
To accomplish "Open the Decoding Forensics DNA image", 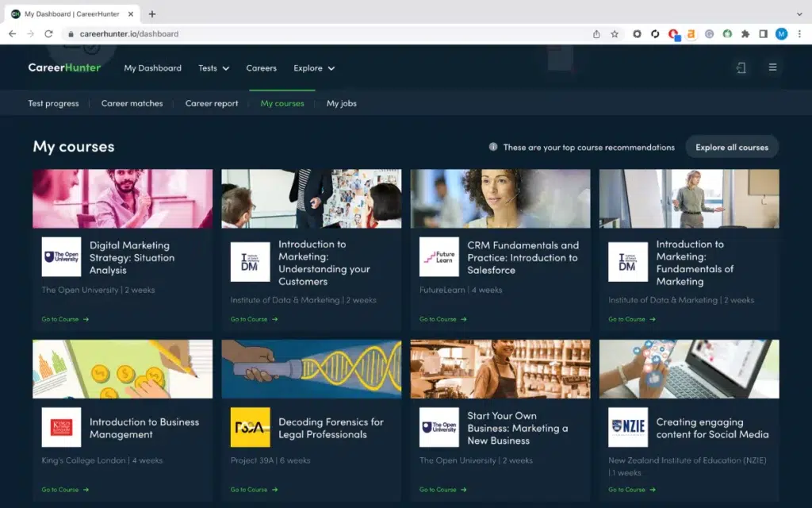I will click(x=311, y=369).
